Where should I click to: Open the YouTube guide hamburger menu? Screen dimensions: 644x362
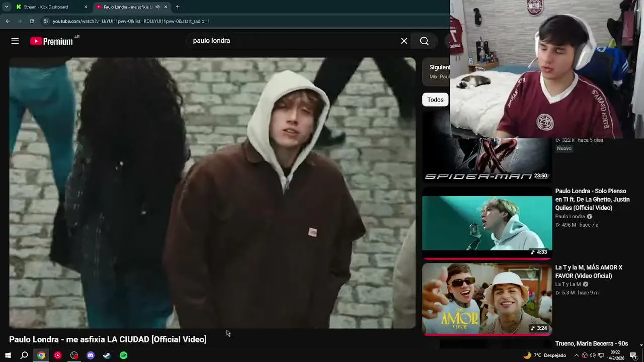pyautogui.click(x=15, y=41)
